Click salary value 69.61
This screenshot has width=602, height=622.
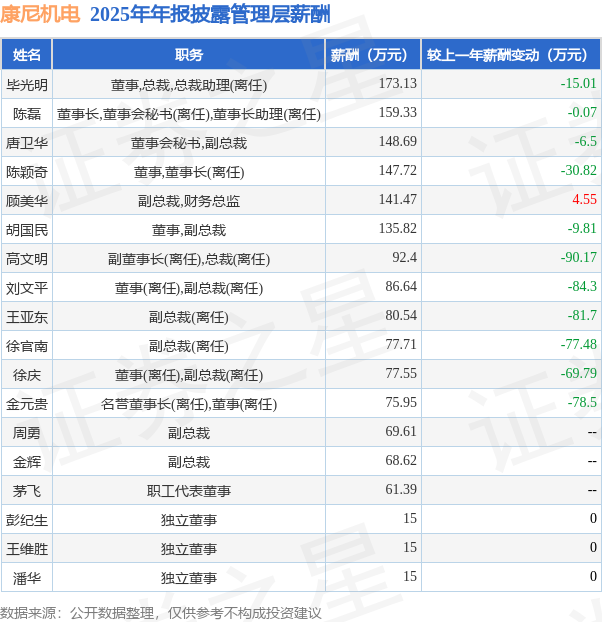click(x=401, y=431)
